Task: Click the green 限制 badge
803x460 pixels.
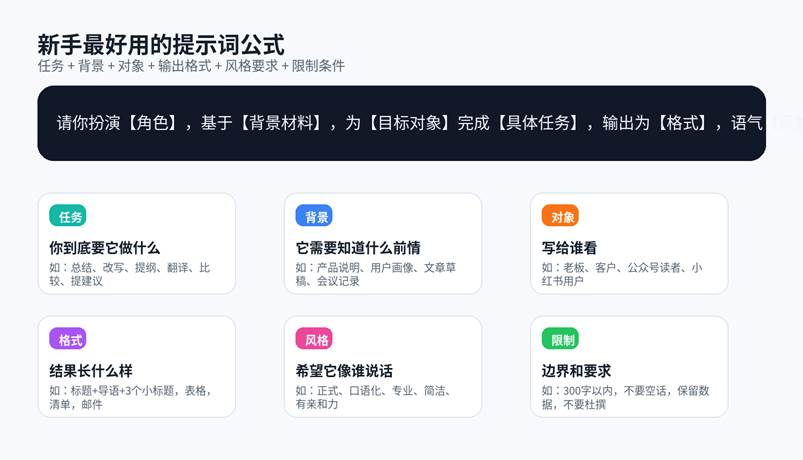Action: [560, 339]
